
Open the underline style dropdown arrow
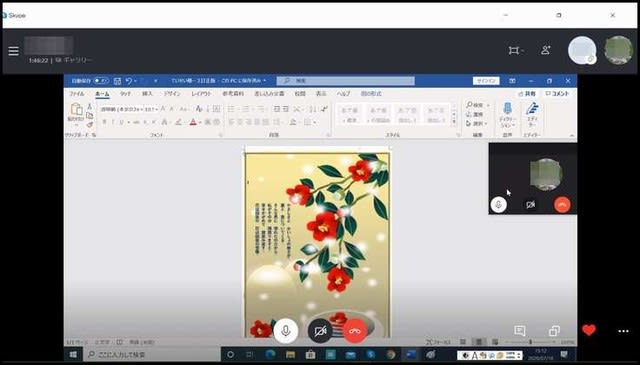pyautogui.click(x=128, y=122)
